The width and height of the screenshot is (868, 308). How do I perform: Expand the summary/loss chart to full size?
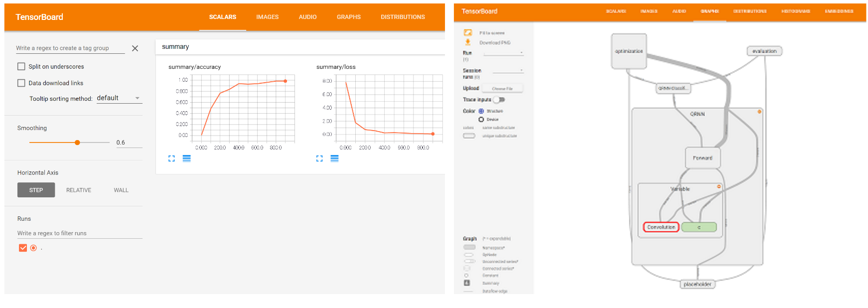(319, 158)
